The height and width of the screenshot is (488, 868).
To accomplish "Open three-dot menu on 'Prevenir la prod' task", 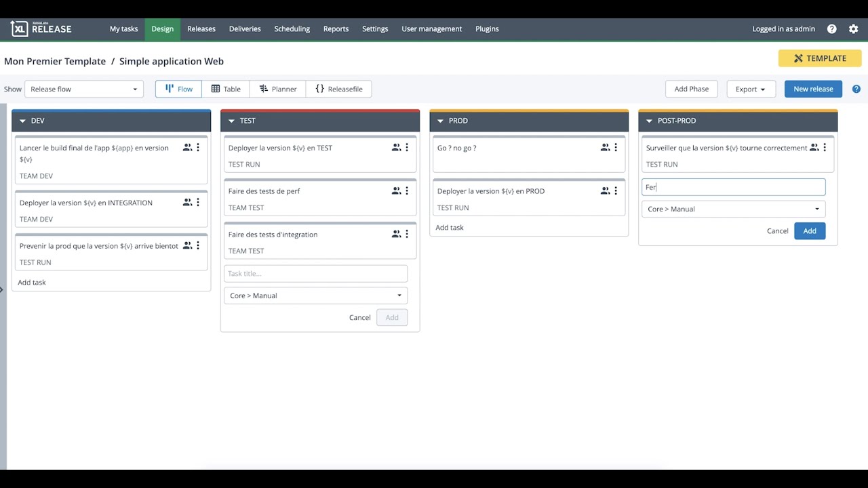I will coord(198,245).
